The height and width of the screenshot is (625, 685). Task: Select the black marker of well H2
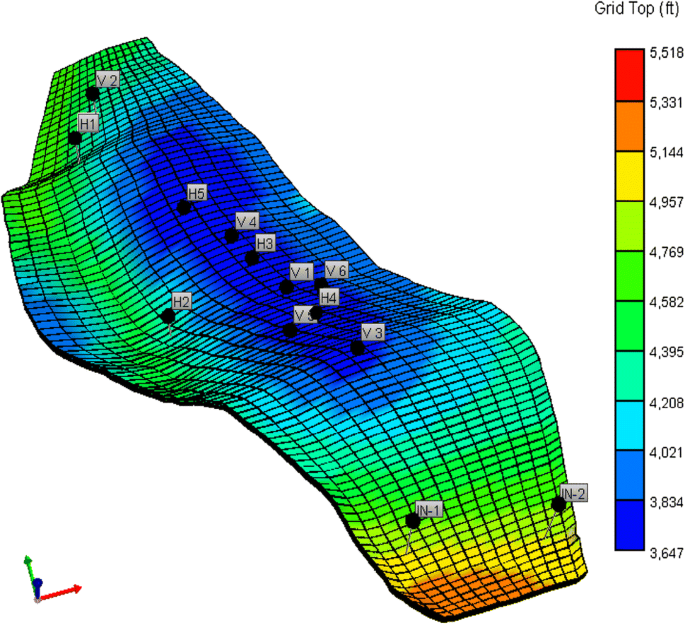pyautogui.click(x=168, y=316)
